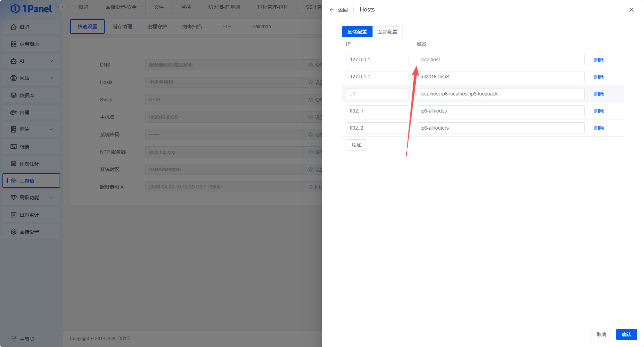Click the 计划任务 calendar icon

[14, 163]
